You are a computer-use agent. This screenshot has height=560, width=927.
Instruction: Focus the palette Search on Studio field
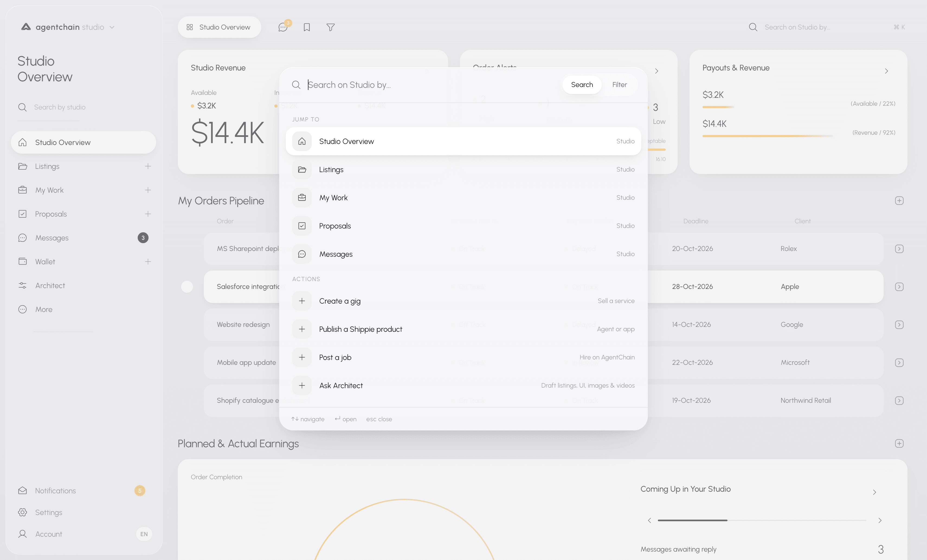[431, 85]
